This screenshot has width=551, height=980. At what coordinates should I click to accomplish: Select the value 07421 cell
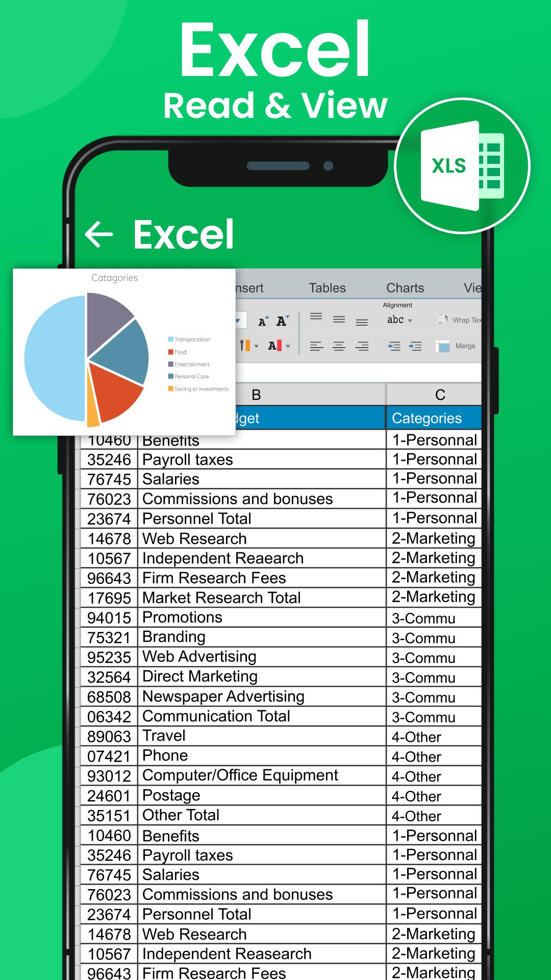109,756
